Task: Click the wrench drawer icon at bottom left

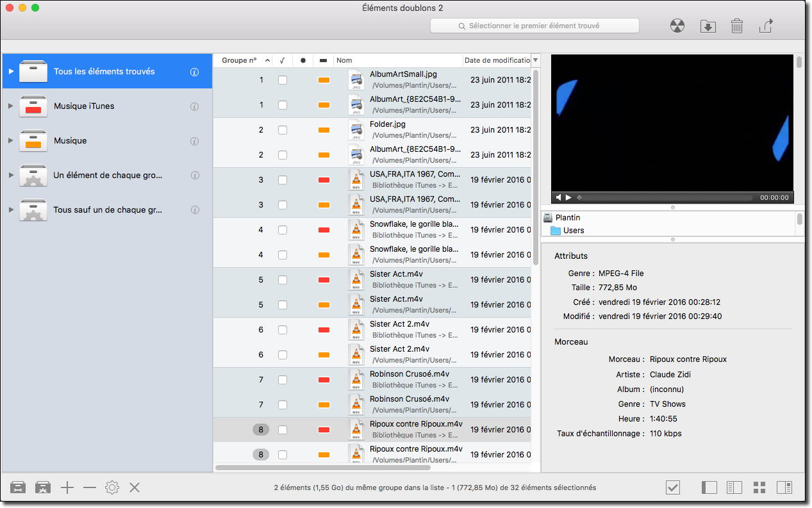Action: pos(18,488)
